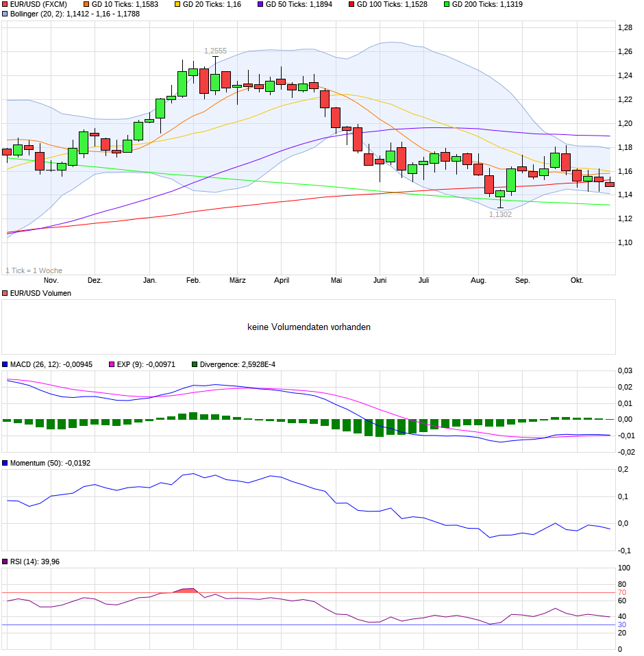
Task: Click the red RSI level 70 label
Action: click(622, 593)
